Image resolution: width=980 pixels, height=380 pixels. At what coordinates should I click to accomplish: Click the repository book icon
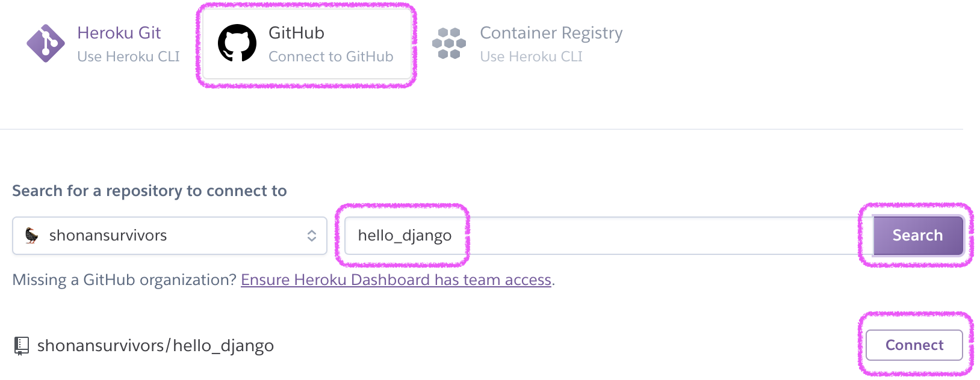[x=21, y=346]
